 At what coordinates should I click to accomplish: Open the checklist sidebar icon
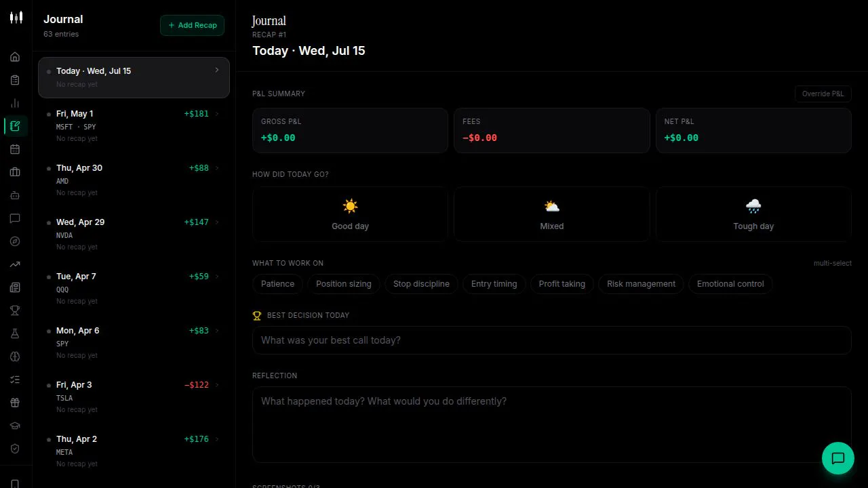pos(15,380)
